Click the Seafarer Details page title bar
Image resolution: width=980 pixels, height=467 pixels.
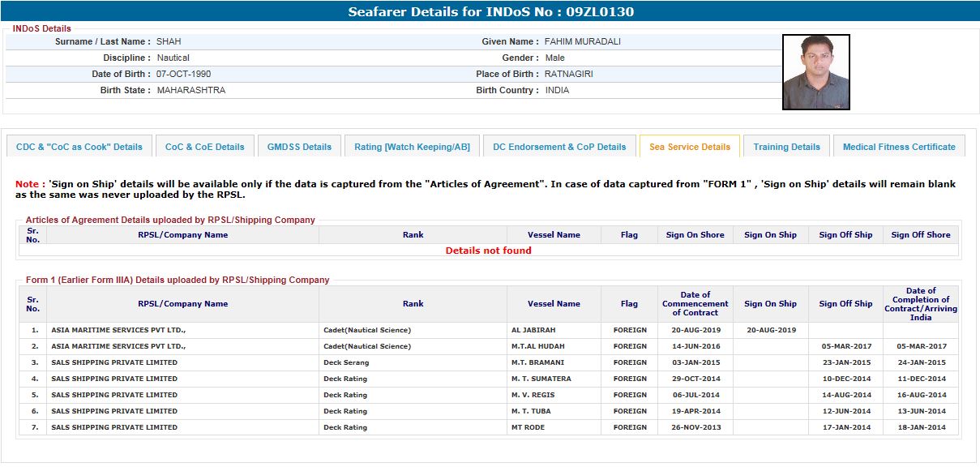[490, 11]
